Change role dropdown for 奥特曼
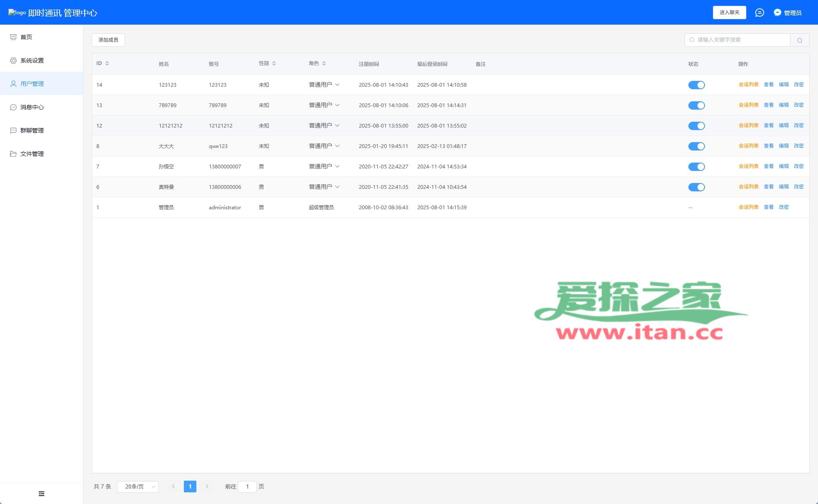818x504 pixels. pyautogui.click(x=324, y=187)
